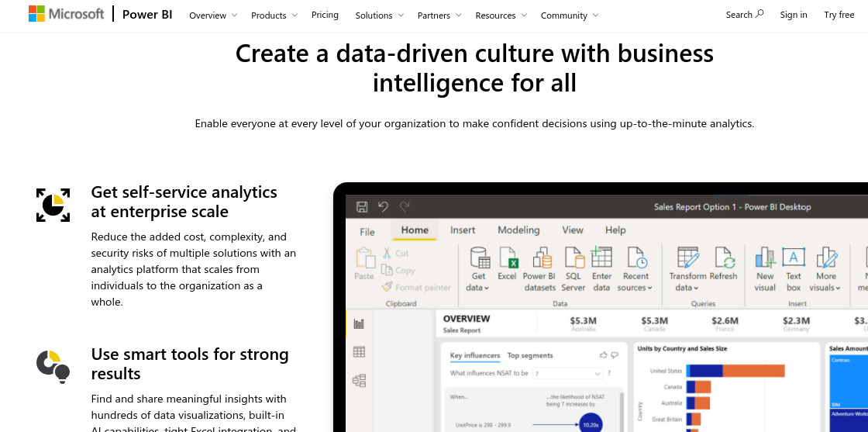The width and height of the screenshot is (868, 432).
Task: Click the thumbs down icon
Action: tap(614, 355)
